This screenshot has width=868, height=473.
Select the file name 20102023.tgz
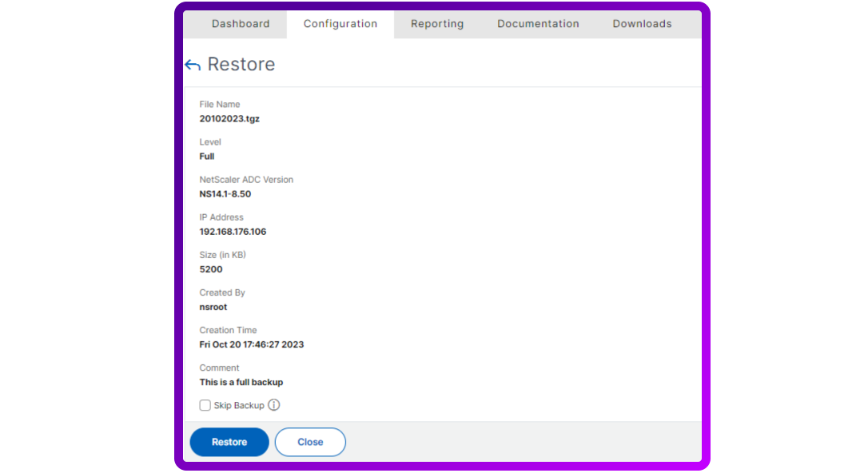click(229, 119)
